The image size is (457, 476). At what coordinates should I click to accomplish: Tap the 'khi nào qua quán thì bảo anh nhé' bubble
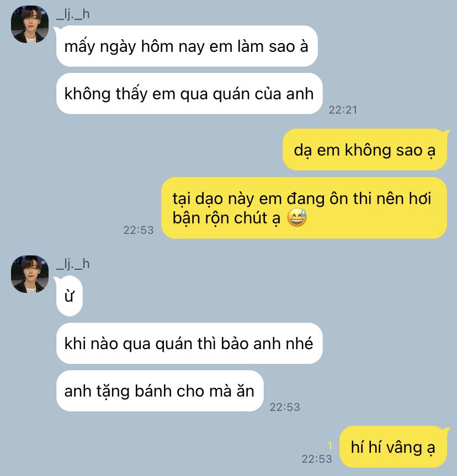coord(189,343)
